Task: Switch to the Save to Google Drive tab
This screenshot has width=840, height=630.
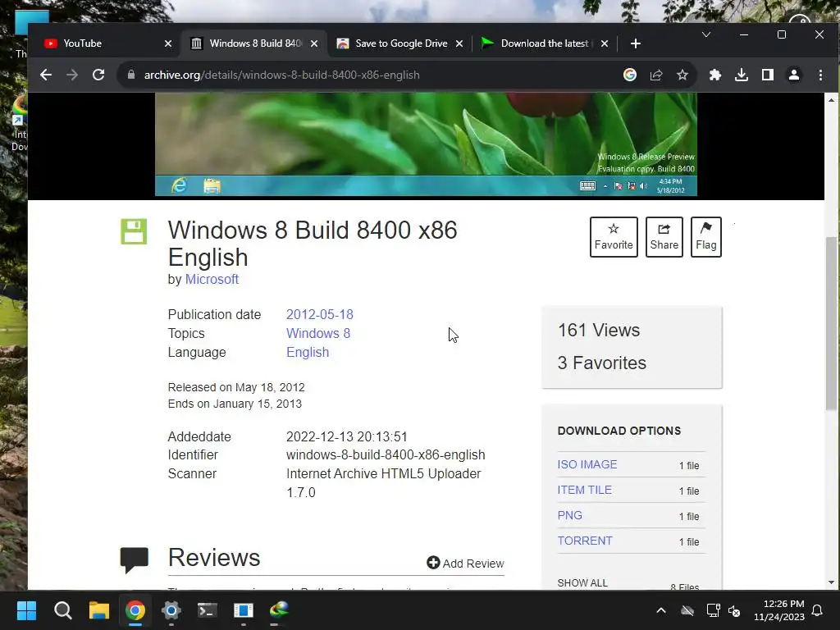Action: click(x=399, y=43)
